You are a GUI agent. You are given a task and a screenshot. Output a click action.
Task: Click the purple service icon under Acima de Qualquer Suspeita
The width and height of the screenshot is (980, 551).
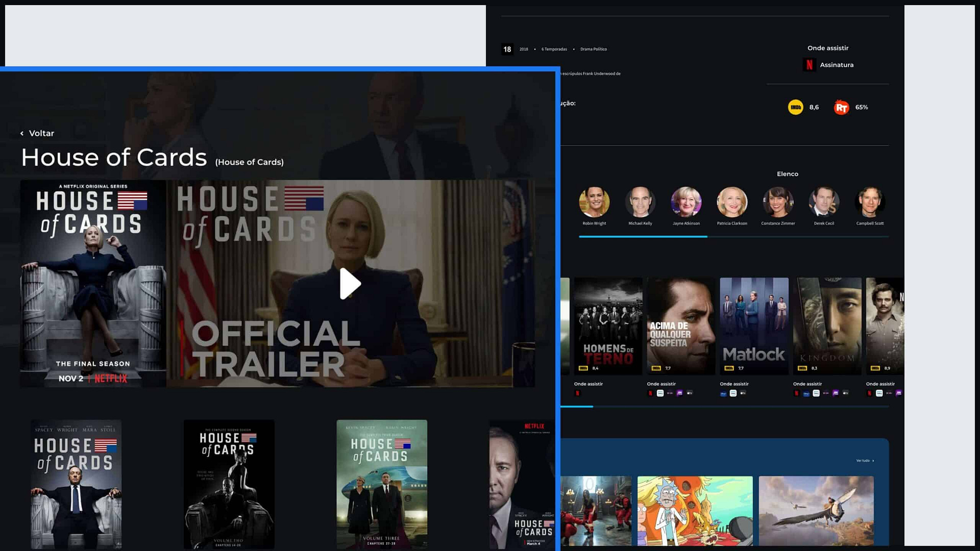679,393
